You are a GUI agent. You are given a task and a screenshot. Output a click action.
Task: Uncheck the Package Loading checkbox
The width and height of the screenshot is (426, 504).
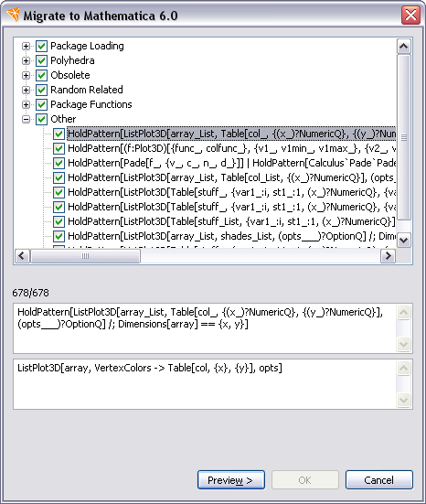click(x=41, y=46)
